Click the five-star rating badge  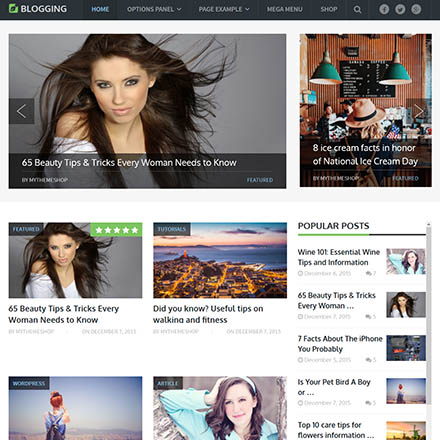point(116,230)
